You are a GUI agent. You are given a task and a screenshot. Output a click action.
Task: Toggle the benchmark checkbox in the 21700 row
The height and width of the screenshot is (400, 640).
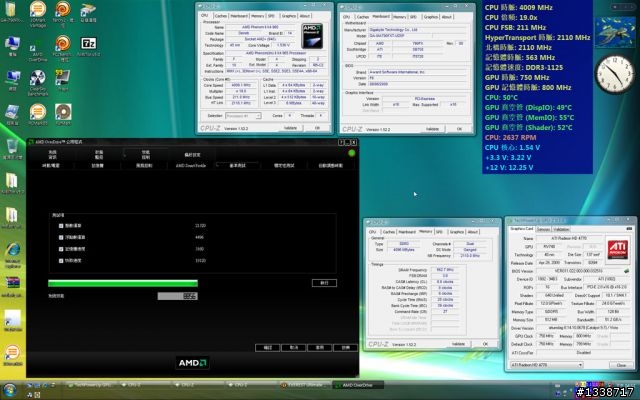(61, 226)
